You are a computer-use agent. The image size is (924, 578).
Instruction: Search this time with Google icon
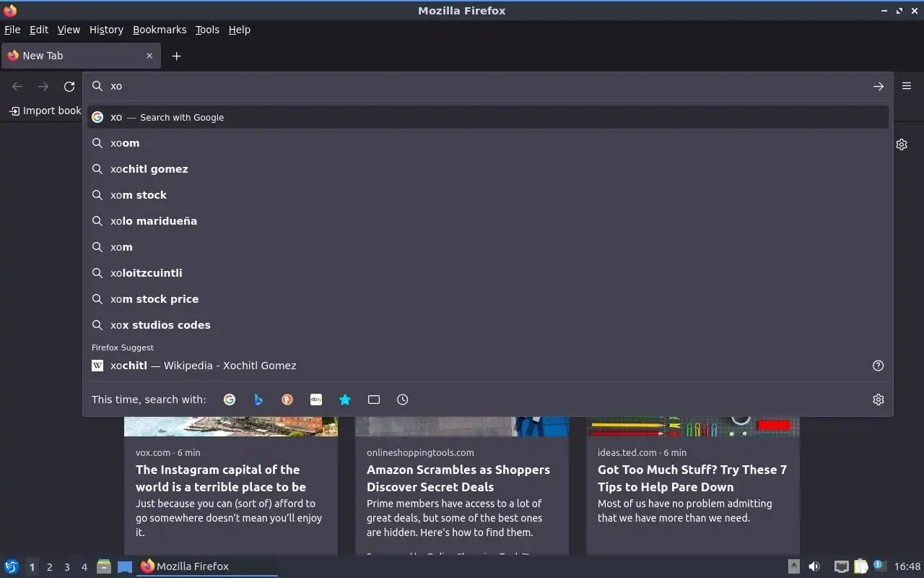(x=230, y=400)
